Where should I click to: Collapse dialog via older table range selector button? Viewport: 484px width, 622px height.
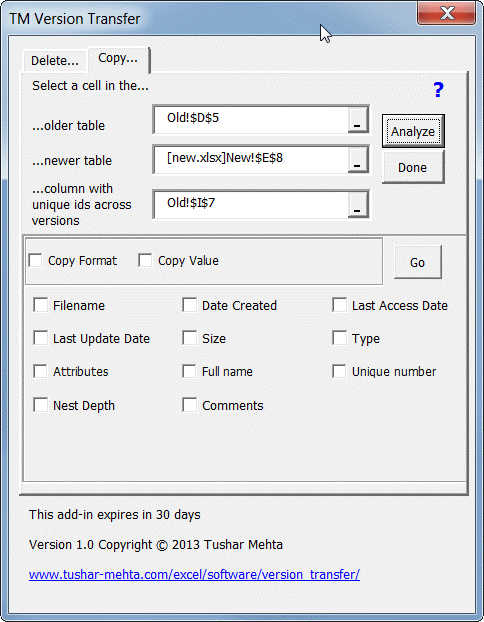[357, 120]
